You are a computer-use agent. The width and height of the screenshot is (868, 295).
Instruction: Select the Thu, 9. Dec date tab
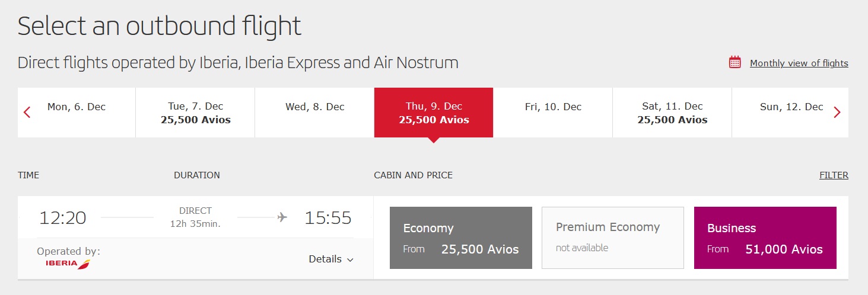coord(434,113)
